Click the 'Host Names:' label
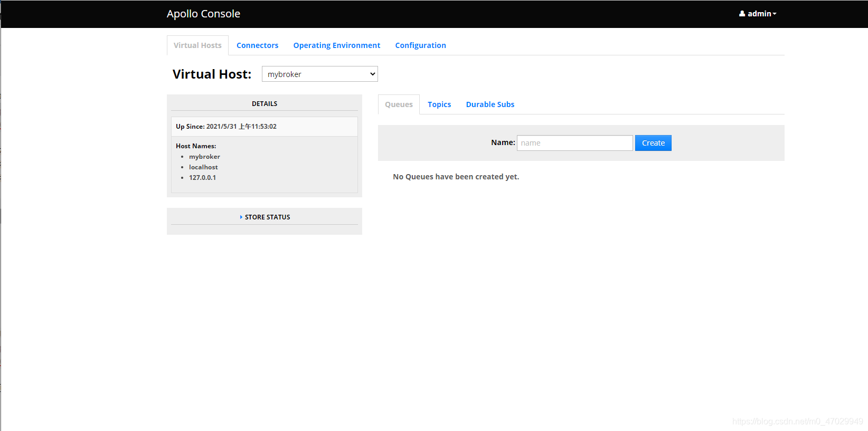The image size is (868, 431). [196, 146]
